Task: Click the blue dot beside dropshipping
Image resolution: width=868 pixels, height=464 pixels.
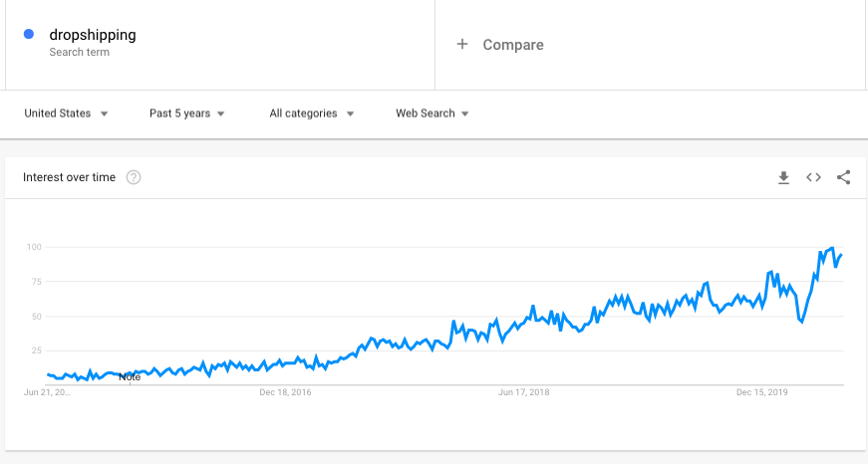Action: tap(29, 34)
